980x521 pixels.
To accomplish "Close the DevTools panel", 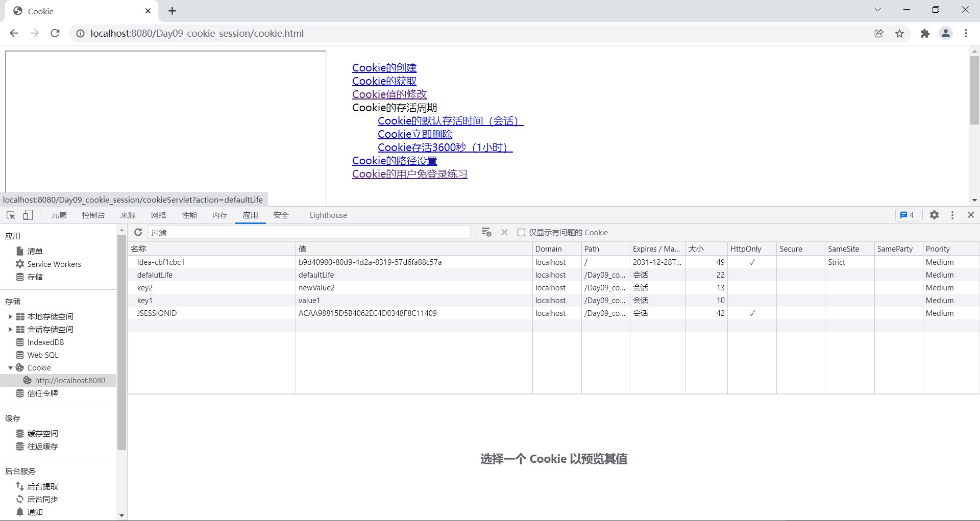I will 971,215.
